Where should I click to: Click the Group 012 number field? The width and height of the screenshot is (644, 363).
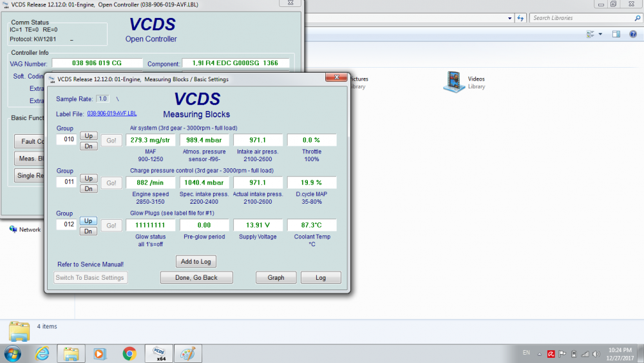66,225
